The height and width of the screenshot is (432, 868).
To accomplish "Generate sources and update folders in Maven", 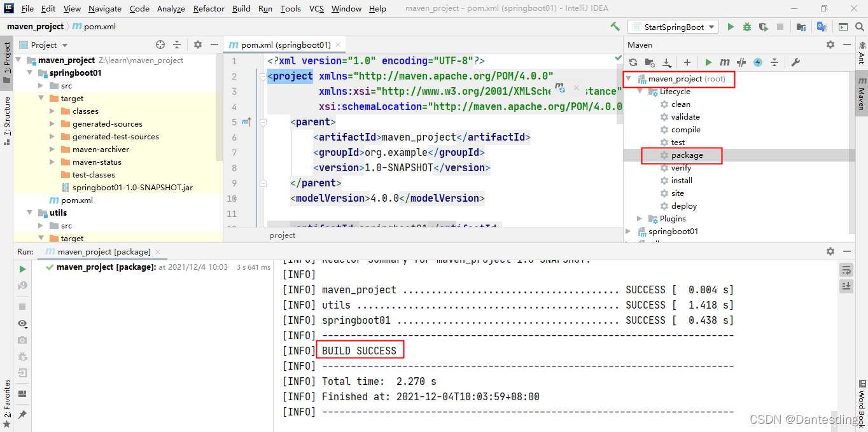I will (650, 62).
